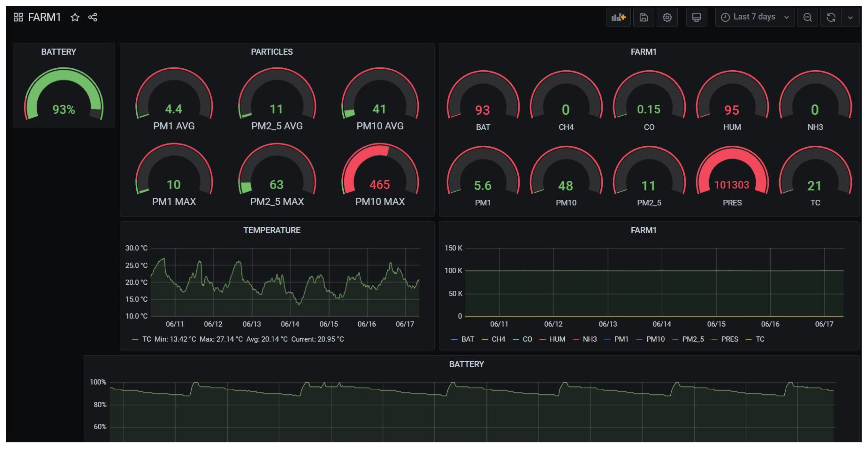868x449 pixels.
Task: Open the top BATTERY gauge panel title menu
Action: 59,52
